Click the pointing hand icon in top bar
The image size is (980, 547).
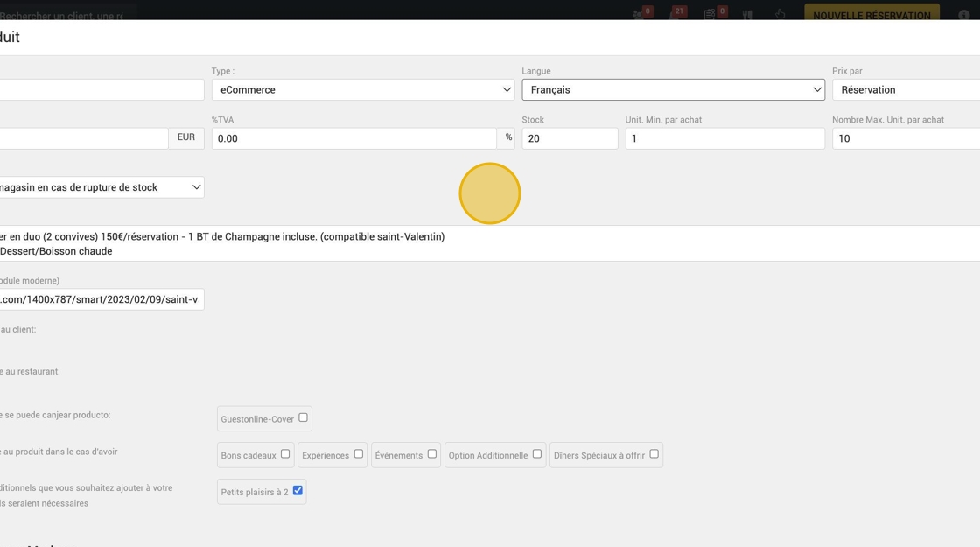click(780, 14)
